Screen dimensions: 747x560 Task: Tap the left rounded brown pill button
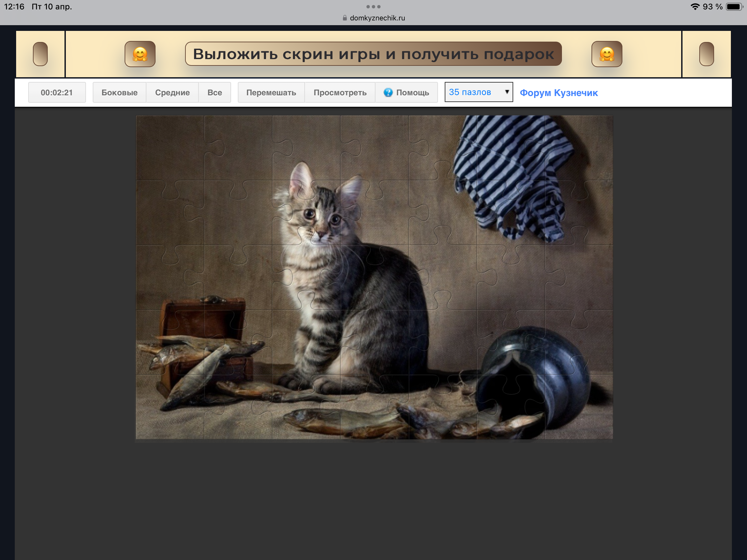(x=40, y=54)
